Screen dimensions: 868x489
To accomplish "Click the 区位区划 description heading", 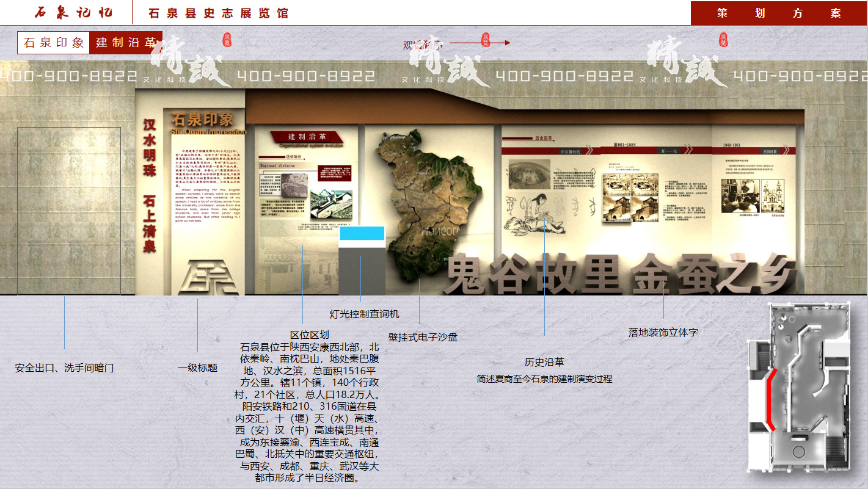I will 309,335.
